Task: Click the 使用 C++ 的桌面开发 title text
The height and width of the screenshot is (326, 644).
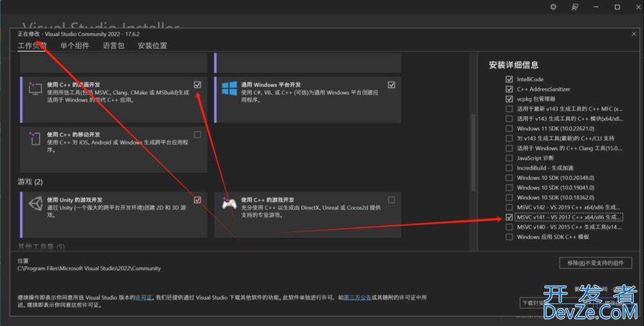Action: pos(73,84)
